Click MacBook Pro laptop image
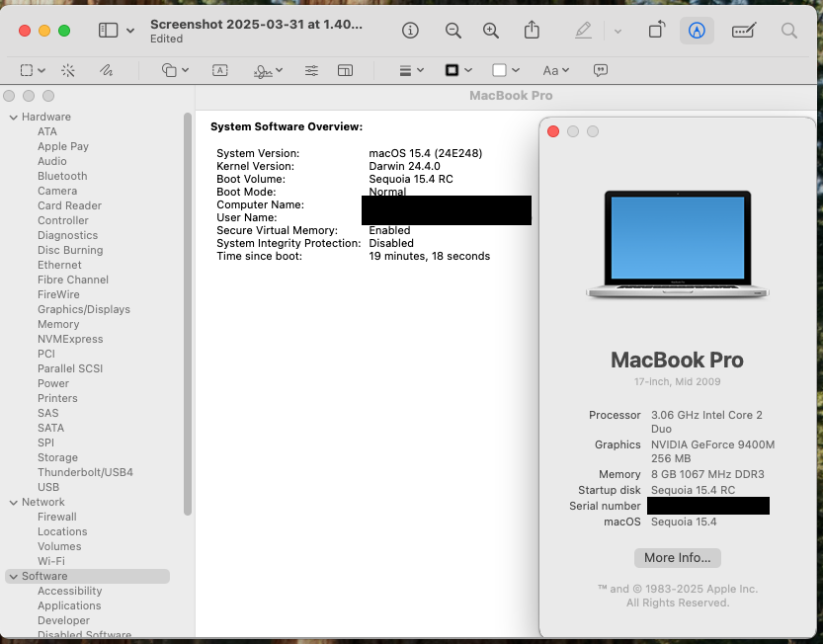 point(677,244)
